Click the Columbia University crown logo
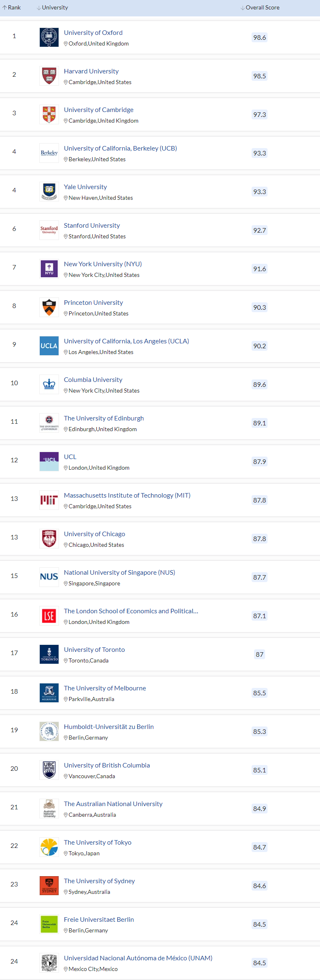The height and width of the screenshot is (980, 320). click(x=49, y=384)
